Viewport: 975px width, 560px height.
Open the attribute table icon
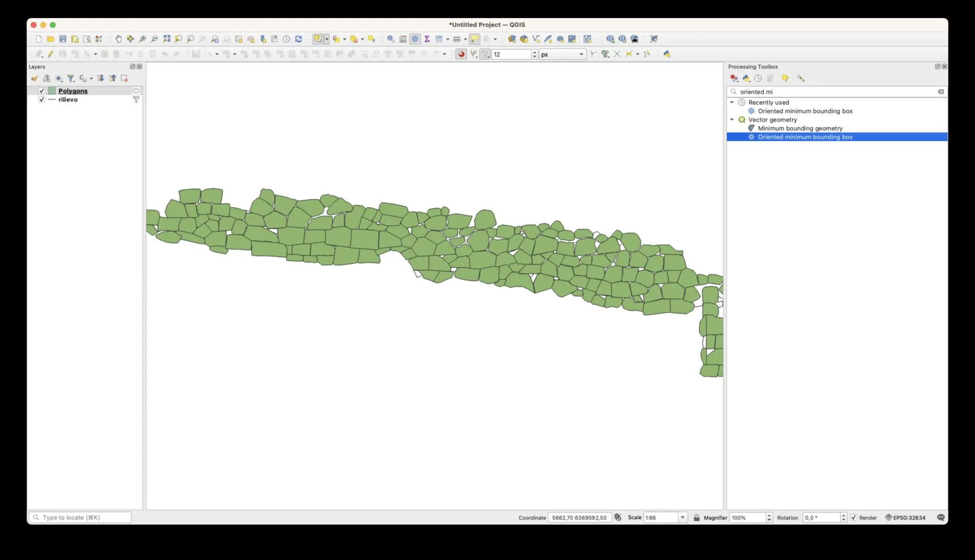point(403,39)
